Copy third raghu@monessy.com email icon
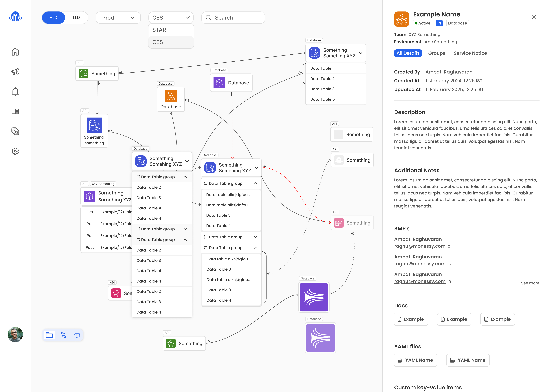551x392 pixels. click(449, 281)
